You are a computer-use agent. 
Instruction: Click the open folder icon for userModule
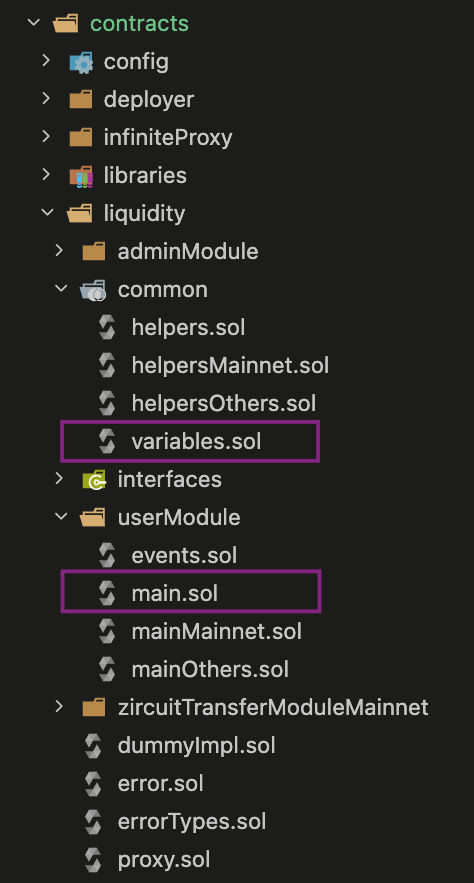93,518
